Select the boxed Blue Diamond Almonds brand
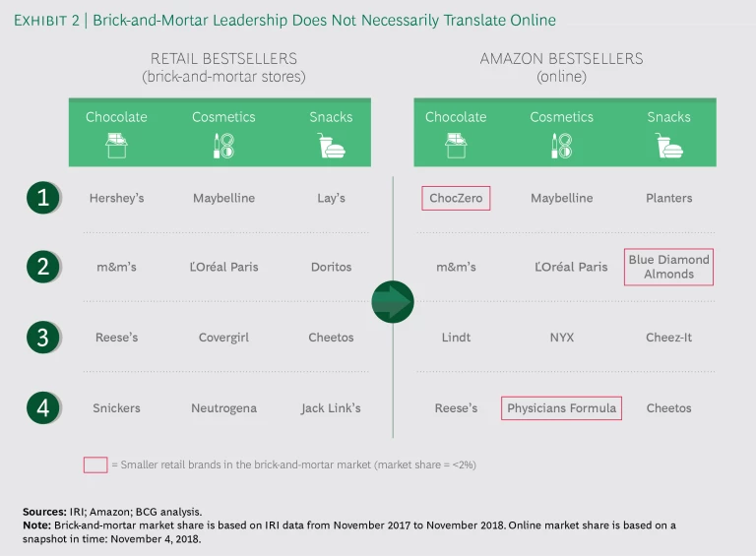This screenshot has height=556, width=756. (669, 267)
